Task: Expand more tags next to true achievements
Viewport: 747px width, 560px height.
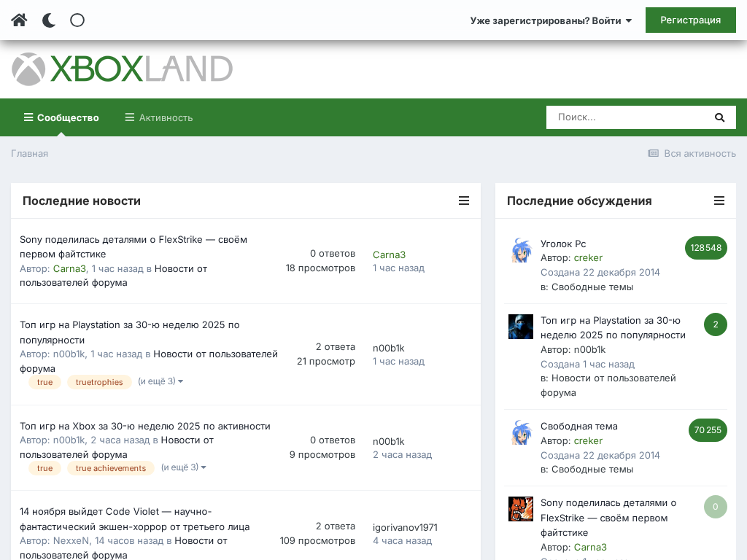Action: click(x=183, y=467)
